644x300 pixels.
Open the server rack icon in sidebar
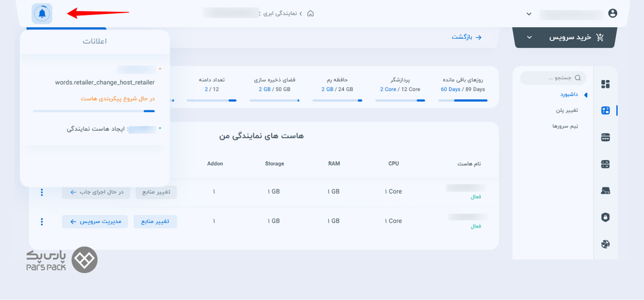point(605,164)
